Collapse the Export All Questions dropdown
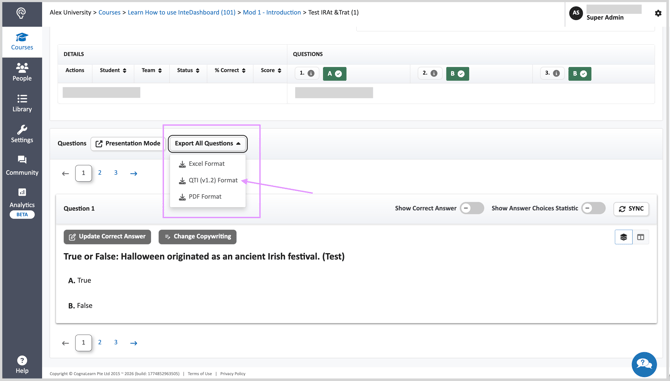The width and height of the screenshot is (670, 381). (x=208, y=144)
